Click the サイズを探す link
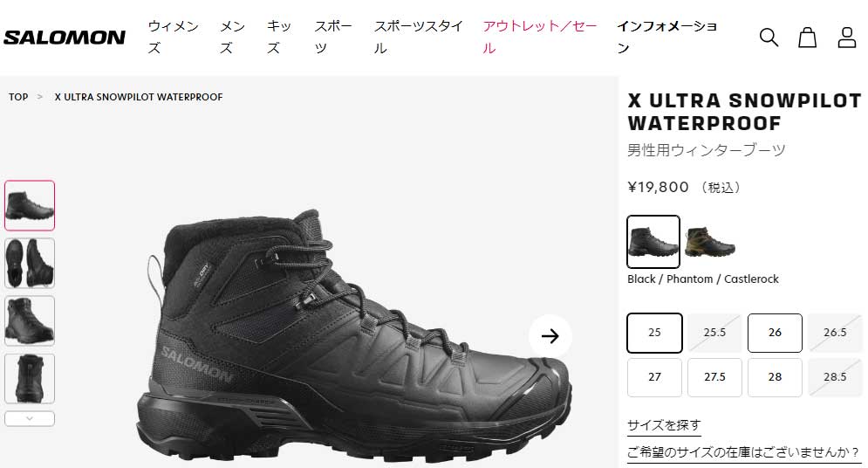 [x=664, y=425]
